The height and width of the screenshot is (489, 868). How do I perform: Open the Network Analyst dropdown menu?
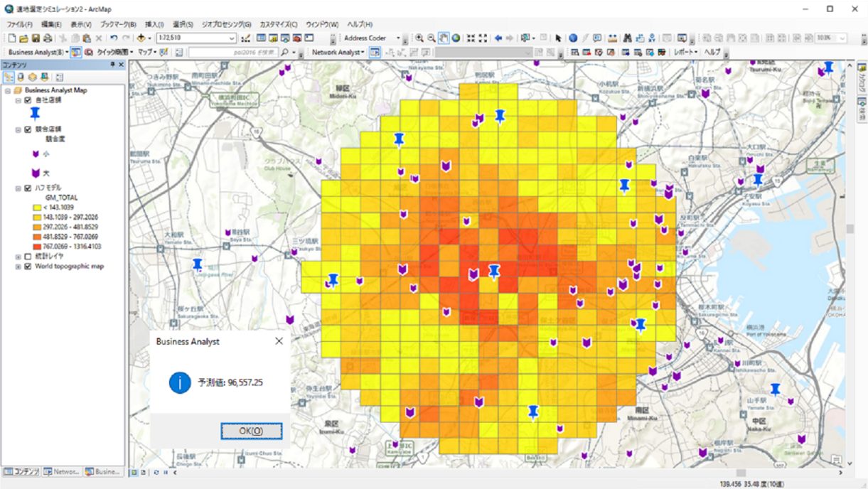[338, 53]
